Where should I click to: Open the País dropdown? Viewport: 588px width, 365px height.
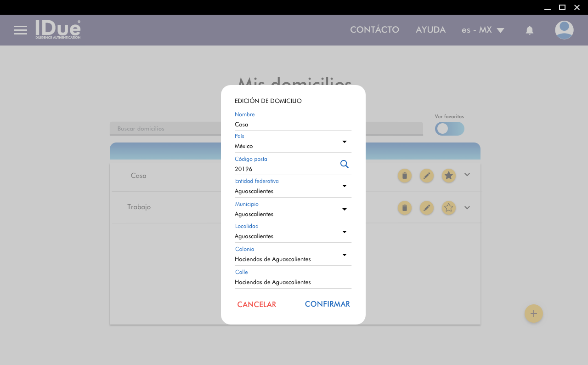point(344,142)
